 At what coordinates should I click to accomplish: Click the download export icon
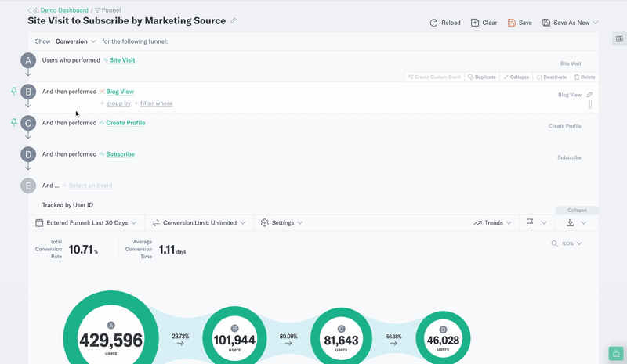571,222
